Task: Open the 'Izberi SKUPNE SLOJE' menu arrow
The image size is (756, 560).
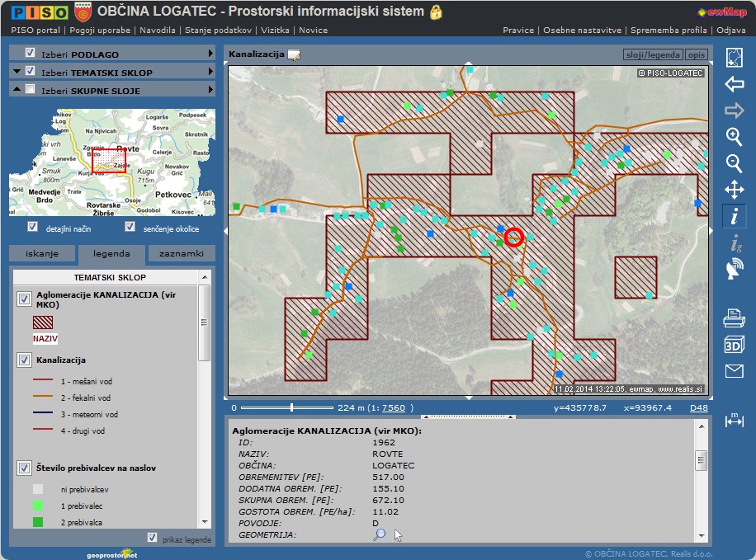Action: tap(211, 91)
